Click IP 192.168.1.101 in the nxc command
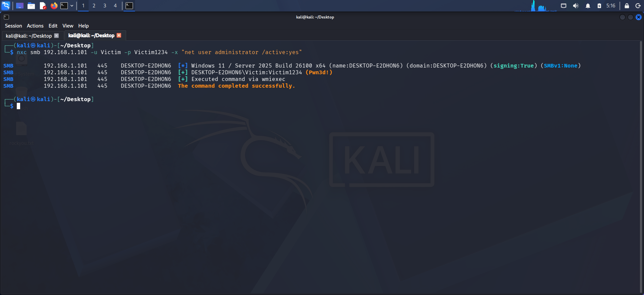The width and height of the screenshot is (644, 295). [x=65, y=52]
